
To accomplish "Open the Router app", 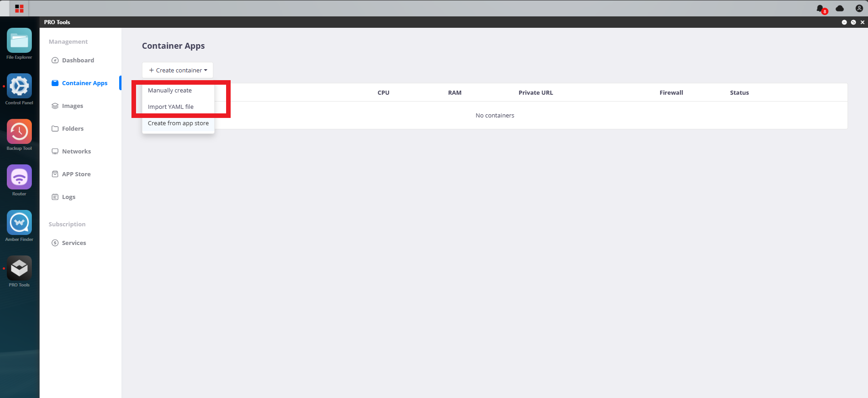I will tap(19, 177).
